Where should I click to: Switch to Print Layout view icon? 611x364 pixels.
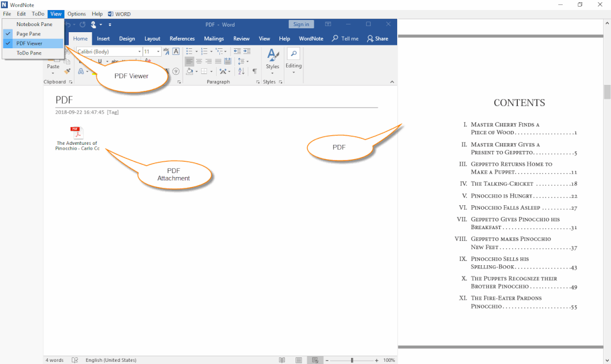(298, 360)
